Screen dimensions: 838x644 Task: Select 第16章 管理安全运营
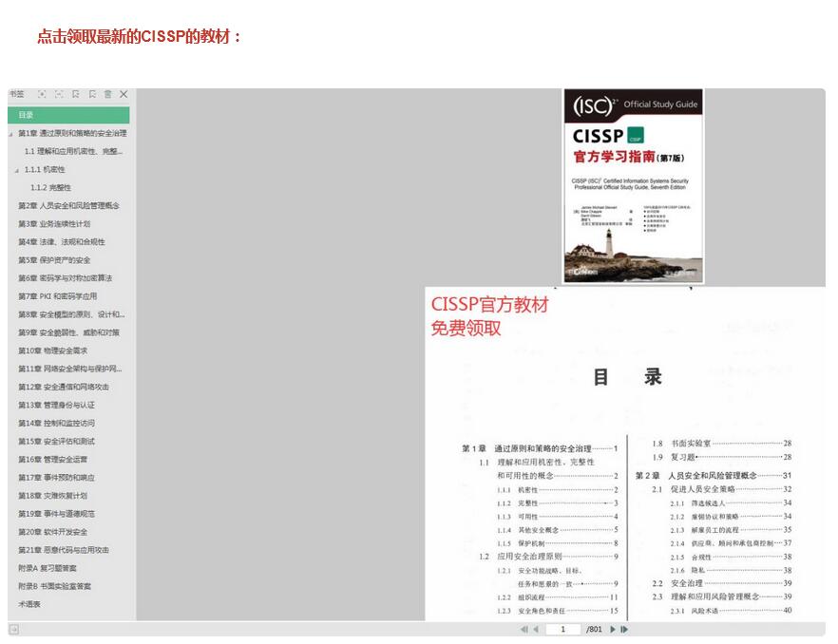coord(53,460)
